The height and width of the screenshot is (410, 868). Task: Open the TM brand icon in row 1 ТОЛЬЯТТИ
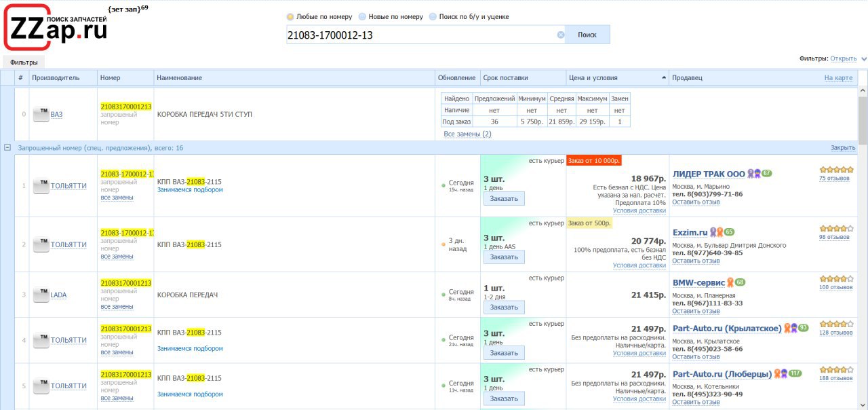coord(41,186)
